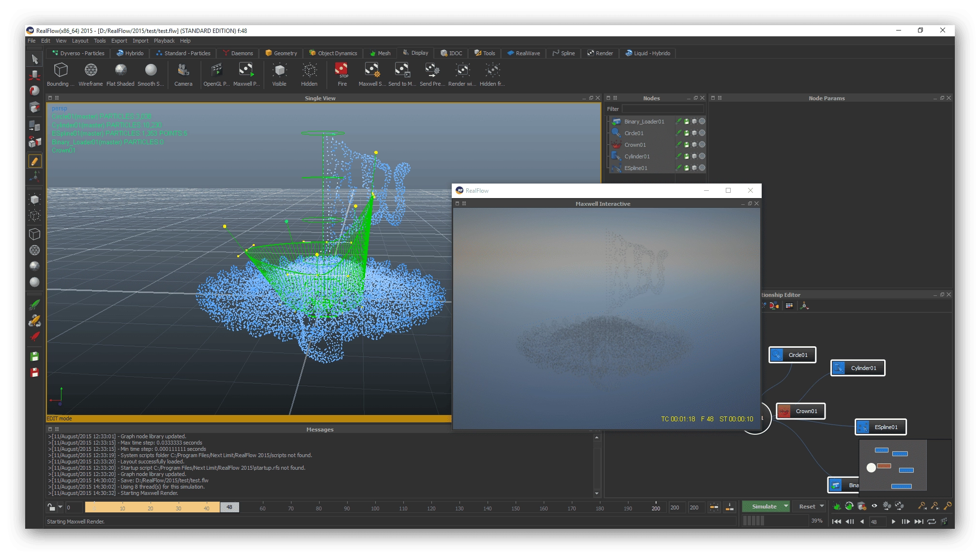Toggle visibility cube for Crown01 node

pos(694,145)
